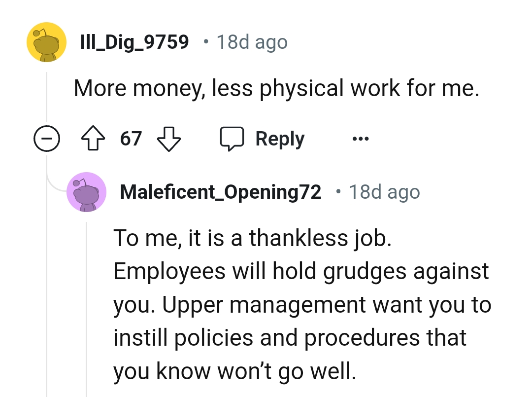Click Ill_Dig_9759's yellow snoo avatar
The width and height of the screenshot is (532, 397).
(46, 42)
